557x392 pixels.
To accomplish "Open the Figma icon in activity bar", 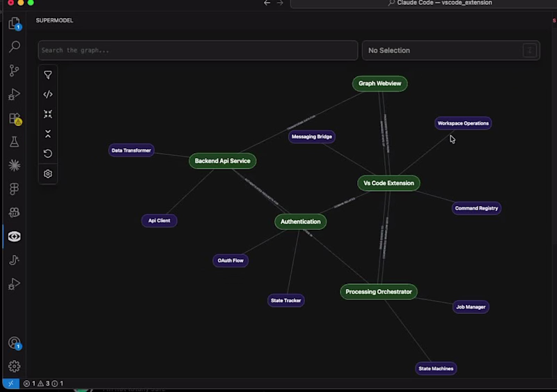I will [x=14, y=189].
